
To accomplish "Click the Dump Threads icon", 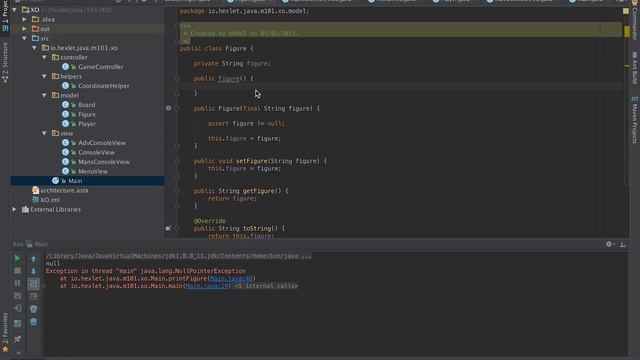I will 17,296.
